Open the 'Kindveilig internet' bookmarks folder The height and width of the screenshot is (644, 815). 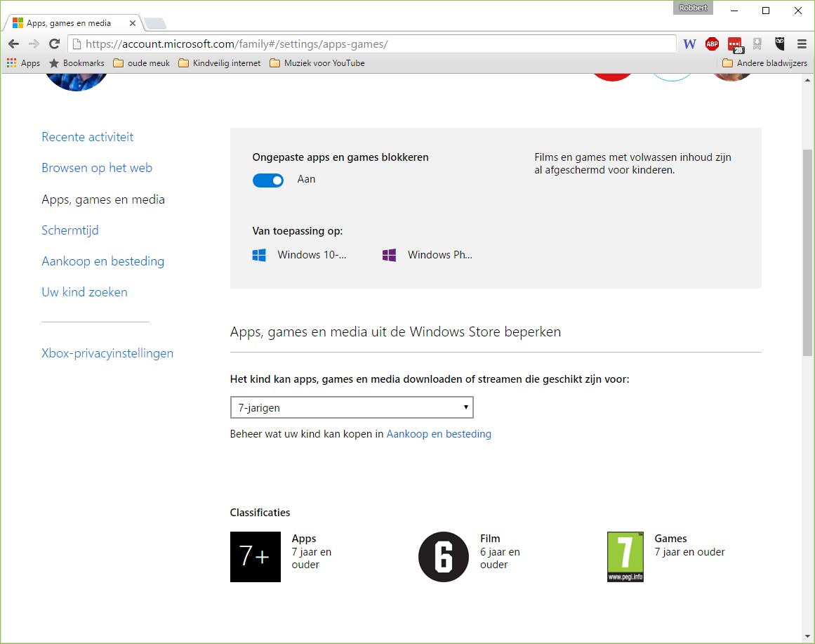pyautogui.click(x=219, y=63)
